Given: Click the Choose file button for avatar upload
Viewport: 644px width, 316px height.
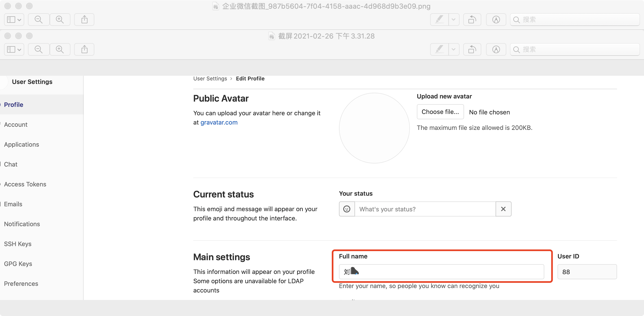Looking at the screenshot, I should (440, 112).
